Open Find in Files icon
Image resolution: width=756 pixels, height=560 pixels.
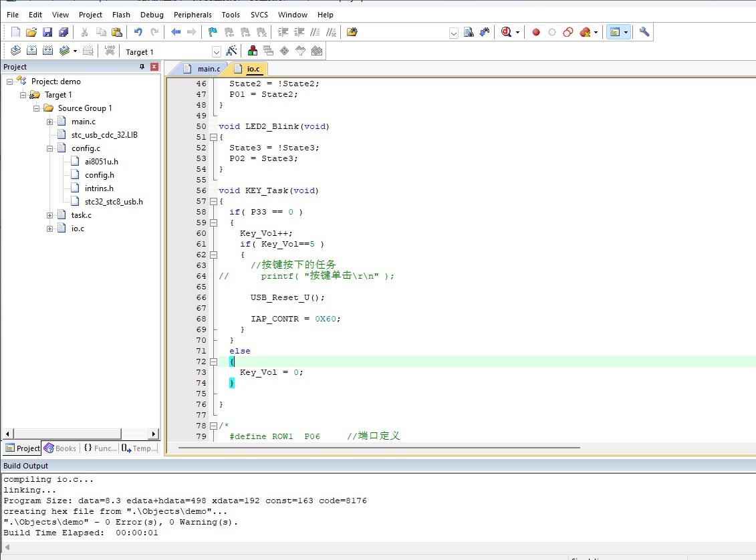point(352,32)
